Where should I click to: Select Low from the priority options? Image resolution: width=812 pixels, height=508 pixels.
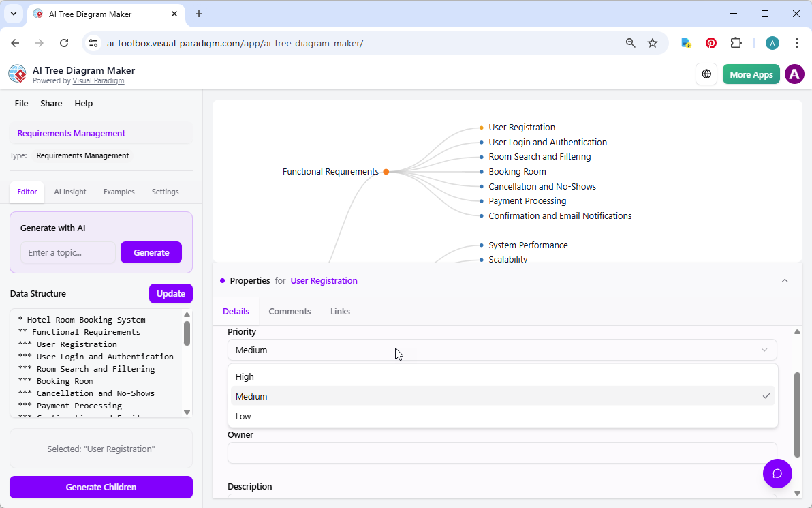pyautogui.click(x=243, y=416)
